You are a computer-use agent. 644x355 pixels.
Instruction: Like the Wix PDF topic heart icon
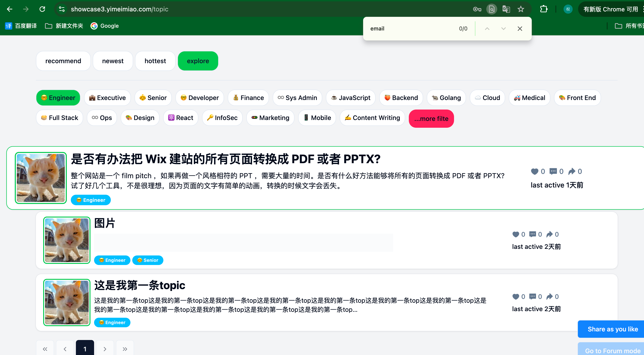point(534,171)
